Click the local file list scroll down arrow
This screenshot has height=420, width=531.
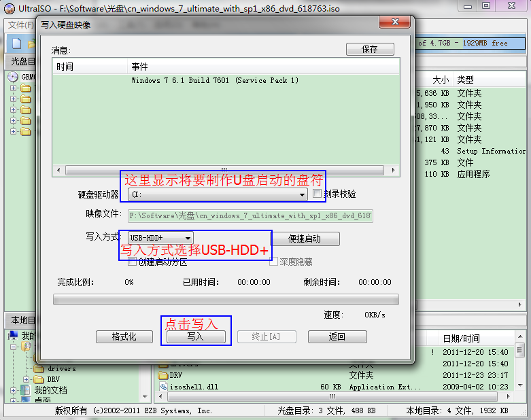coord(520,385)
